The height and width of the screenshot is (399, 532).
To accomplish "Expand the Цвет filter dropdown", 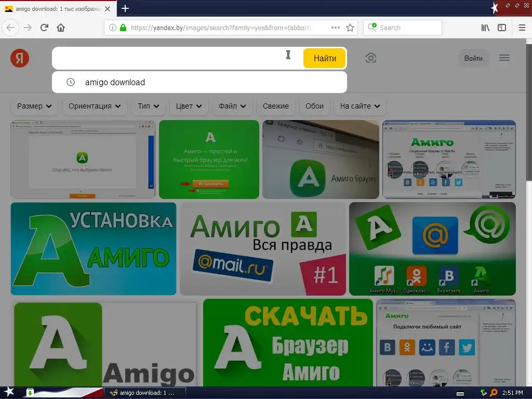I will point(189,106).
